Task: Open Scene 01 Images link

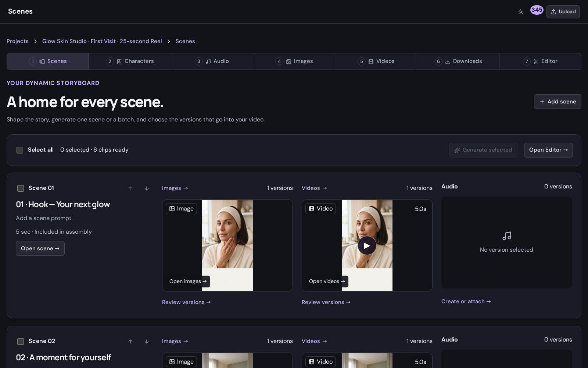Action: 175,188
